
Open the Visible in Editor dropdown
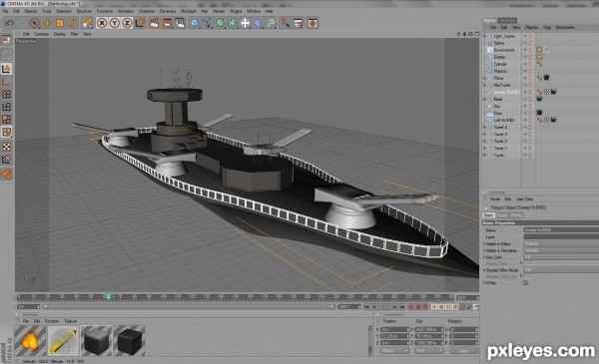[x=561, y=243]
